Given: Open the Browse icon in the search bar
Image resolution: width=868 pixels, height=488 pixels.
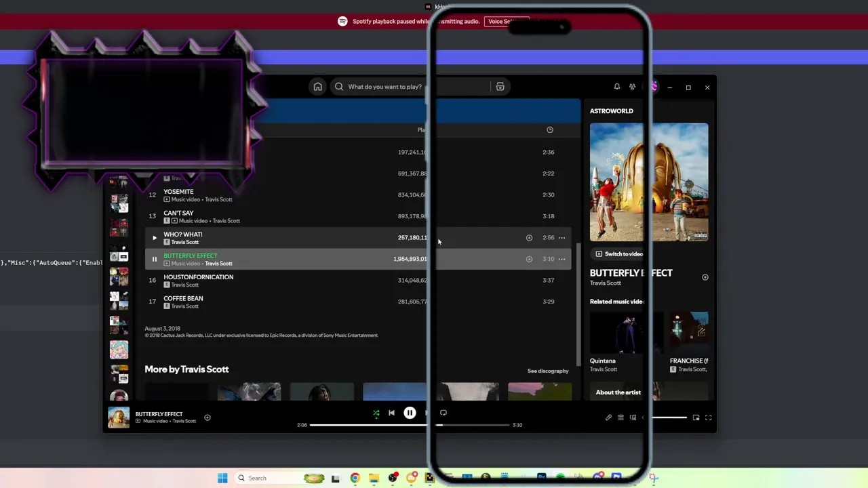Looking at the screenshot, I should tap(500, 87).
